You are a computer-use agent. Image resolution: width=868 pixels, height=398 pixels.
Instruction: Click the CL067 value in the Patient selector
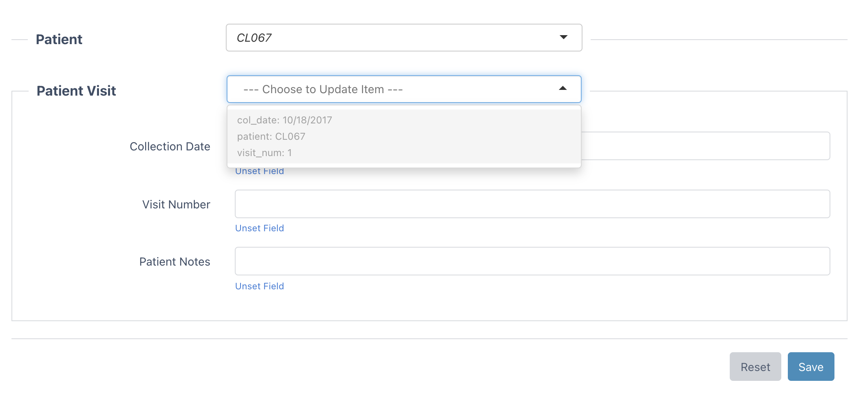(x=254, y=38)
